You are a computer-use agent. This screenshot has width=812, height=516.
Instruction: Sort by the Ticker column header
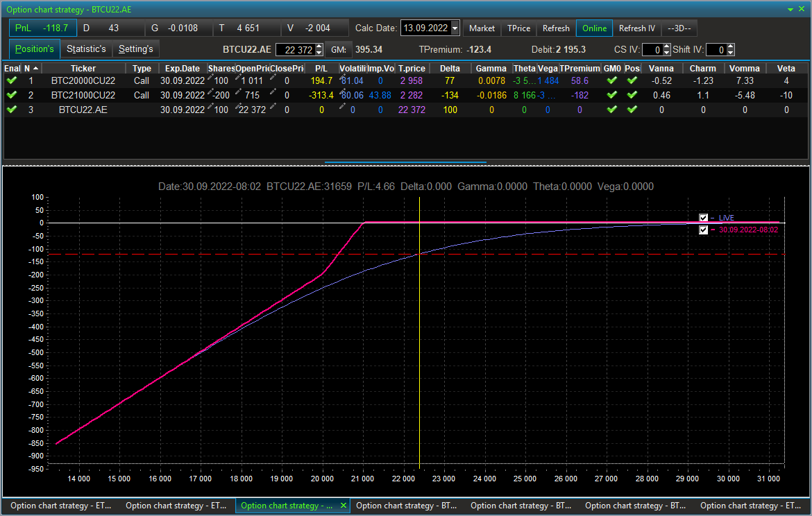coord(83,69)
